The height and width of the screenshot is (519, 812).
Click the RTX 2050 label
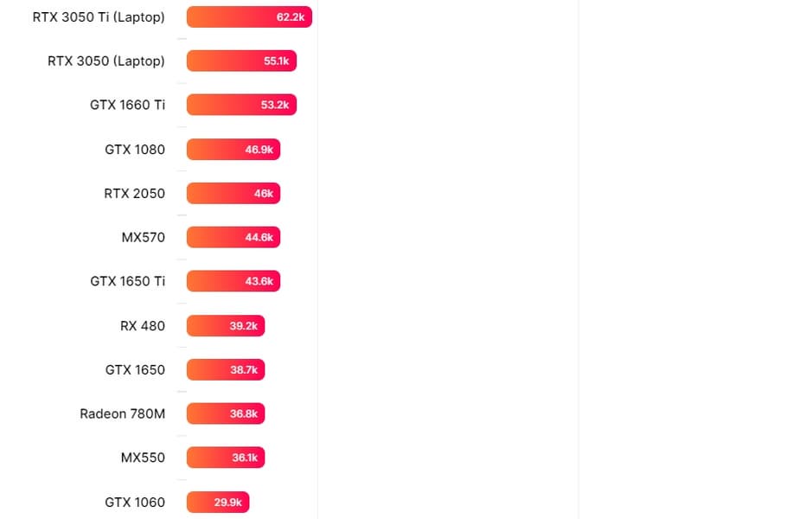(134, 194)
